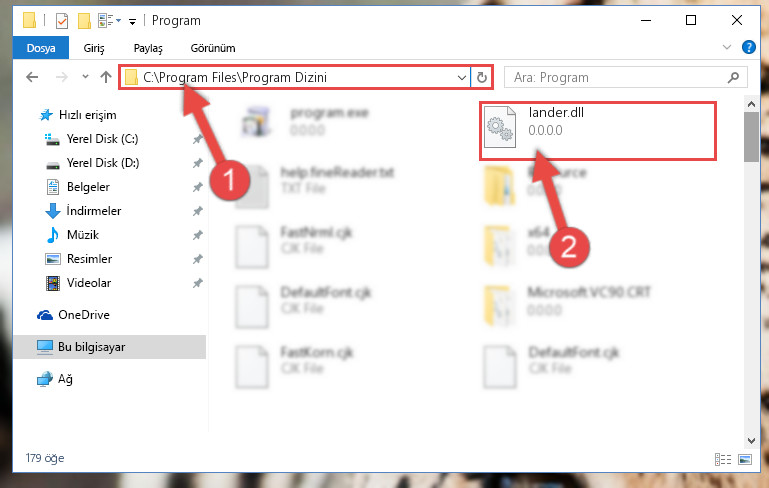Image resolution: width=769 pixels, height=488 pixels.
Task: Click the back navigation arrow
Action: [32, 77]
